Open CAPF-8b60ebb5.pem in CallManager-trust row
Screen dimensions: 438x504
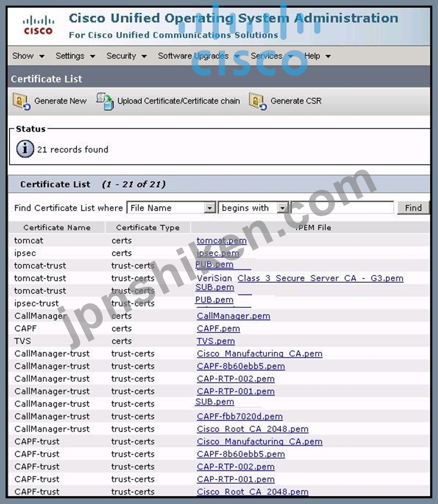click(241, 366)
